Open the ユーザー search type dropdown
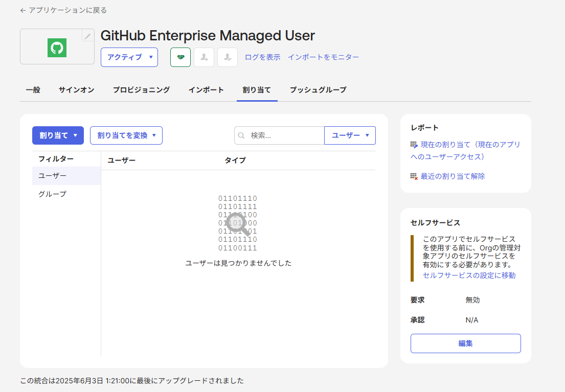 click(350, 135)
